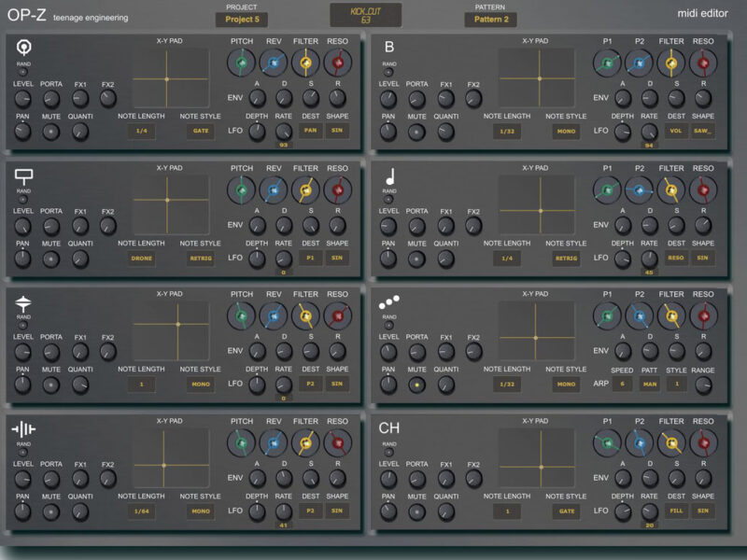Image resolution: width=747 pixels, height=560 pixels.
Task: Open the DRONE note length dropdown
Action: [142, 258]
